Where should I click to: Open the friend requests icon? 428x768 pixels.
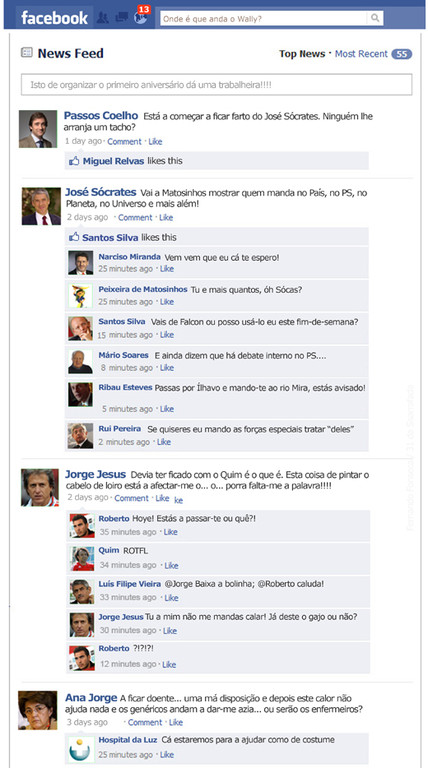pyautogui.click(x=102, y=18)
